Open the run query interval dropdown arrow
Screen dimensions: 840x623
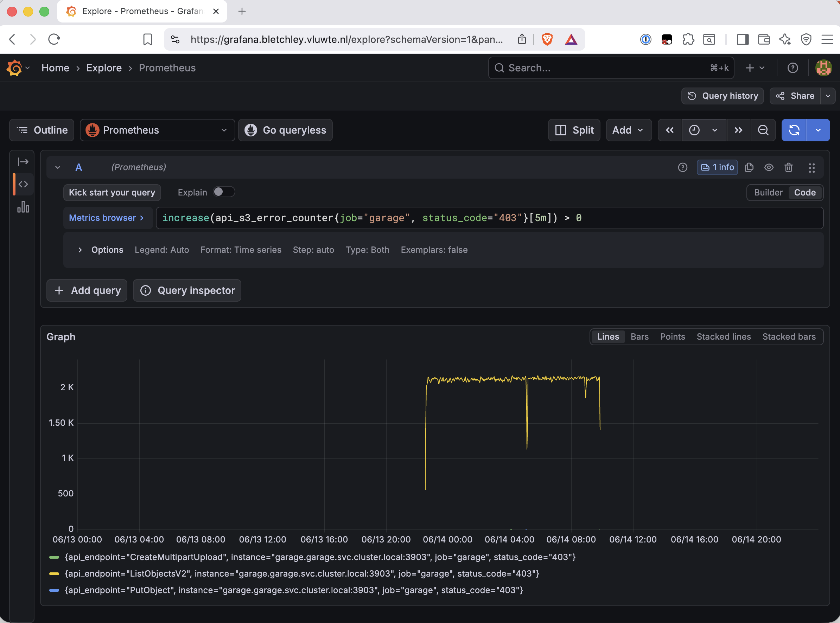pos(818,130)
